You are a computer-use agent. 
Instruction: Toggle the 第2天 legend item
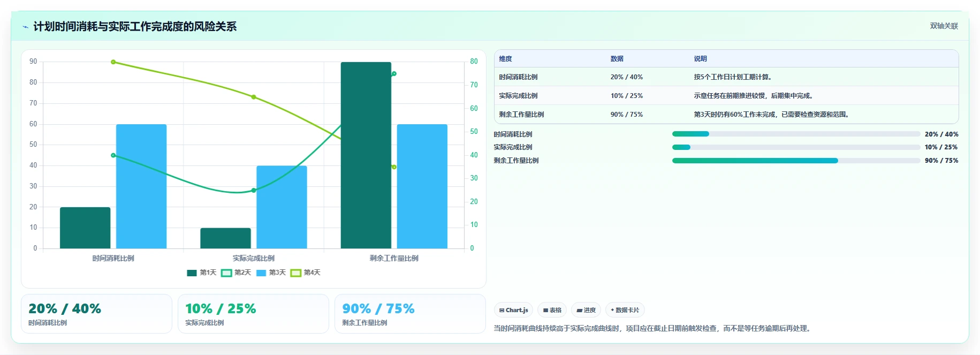point(236,273)
